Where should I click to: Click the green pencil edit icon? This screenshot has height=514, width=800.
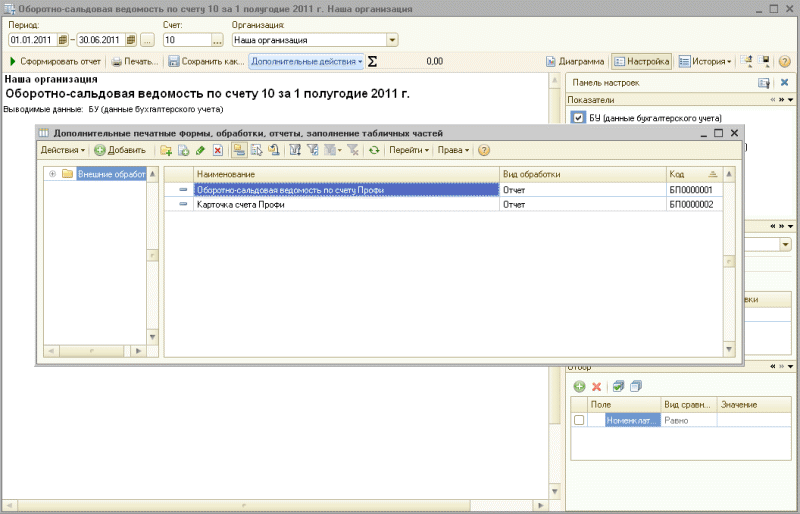pyautogui.click(x=201, y=150)
